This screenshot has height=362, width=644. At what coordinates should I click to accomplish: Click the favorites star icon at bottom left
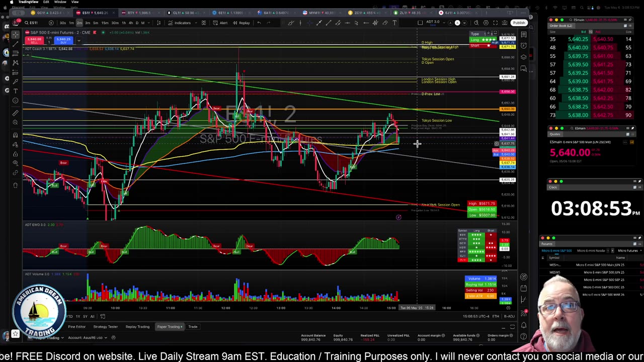[x=16, y=334]
